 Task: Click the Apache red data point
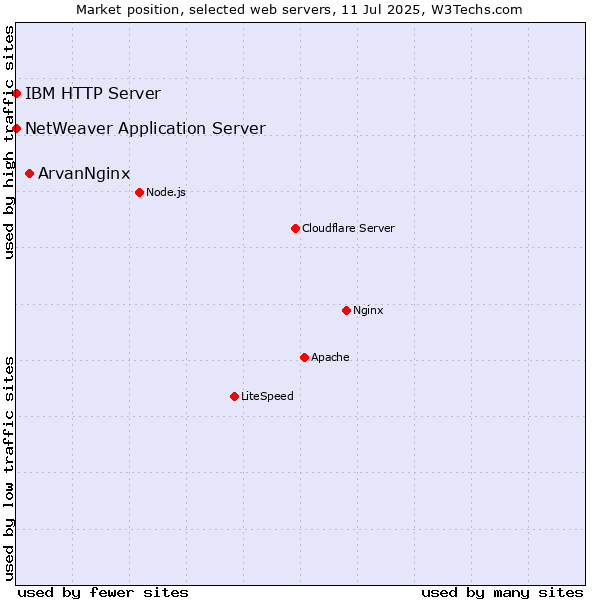pyautogui.click(x=304, y=357)
